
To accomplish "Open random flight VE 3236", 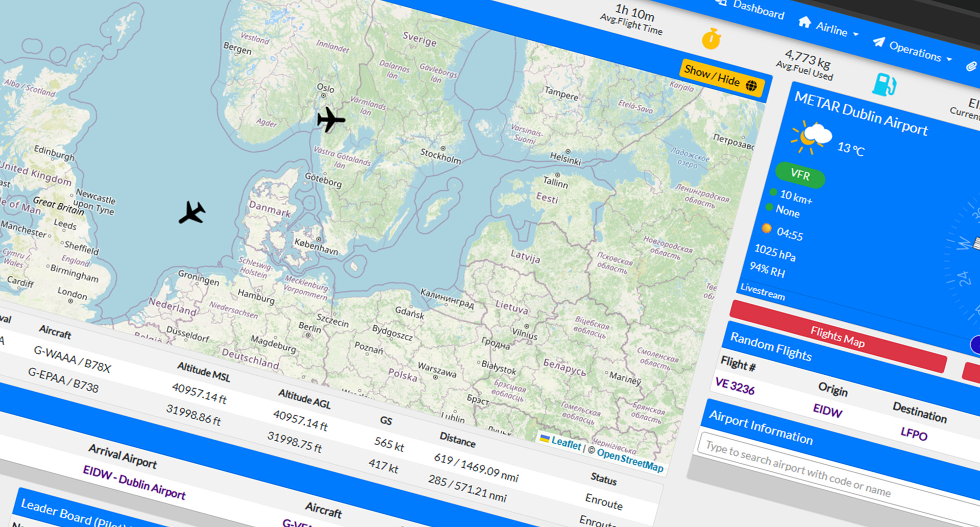I will pyautogui.click(x=734, y=386).
